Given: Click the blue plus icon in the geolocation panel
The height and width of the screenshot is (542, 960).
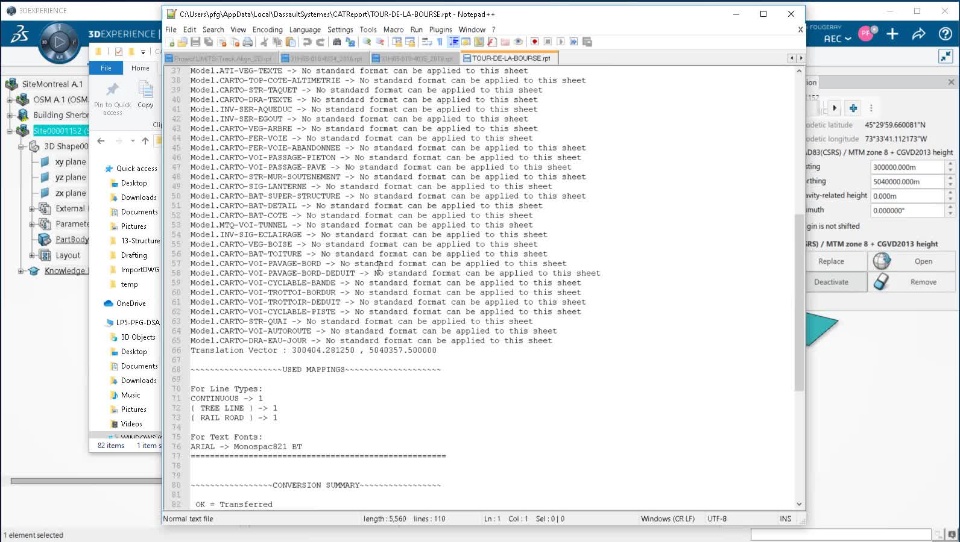Looking at the screenshot, I should click(853, 108).
